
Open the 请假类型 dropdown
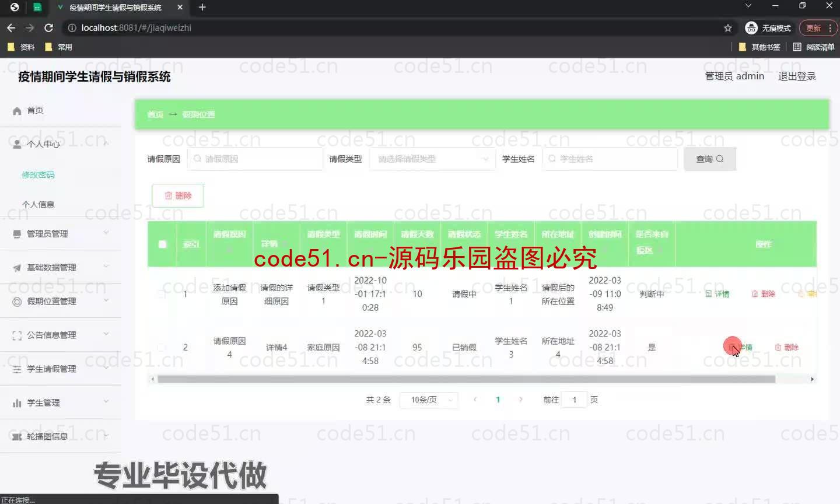(432, 159)
